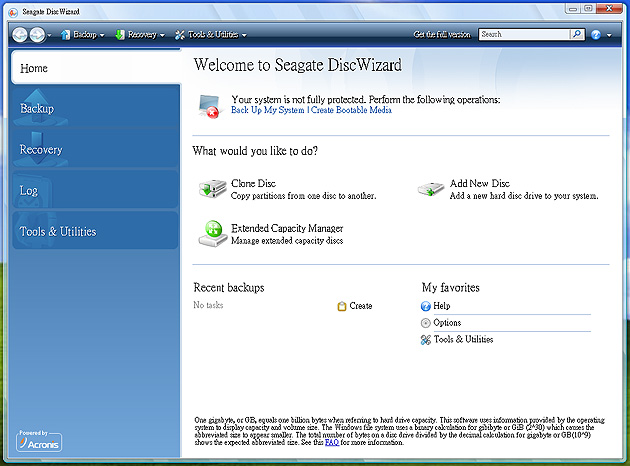Click the Tools & Utilities wrench icon in toolbar
Screen dimensions: 630x466
[180, 35]
